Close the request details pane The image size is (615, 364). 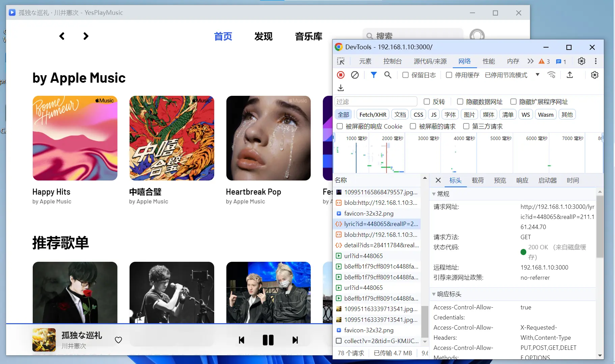[x=438, y=180]
